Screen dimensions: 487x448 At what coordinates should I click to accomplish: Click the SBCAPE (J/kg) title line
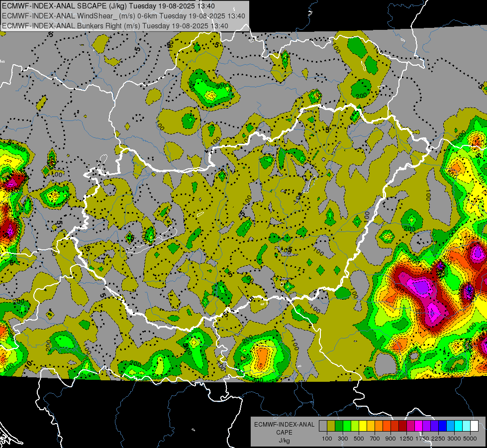point(108,6)
